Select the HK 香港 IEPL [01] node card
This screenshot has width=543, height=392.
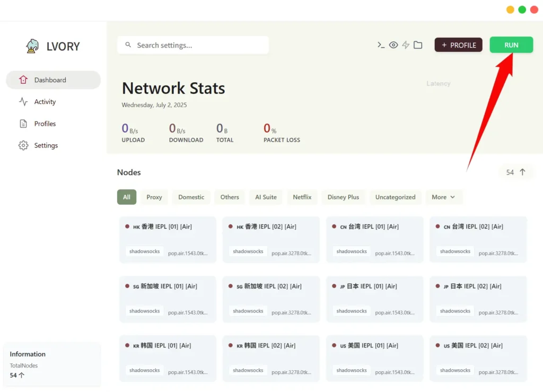(168, 239)
